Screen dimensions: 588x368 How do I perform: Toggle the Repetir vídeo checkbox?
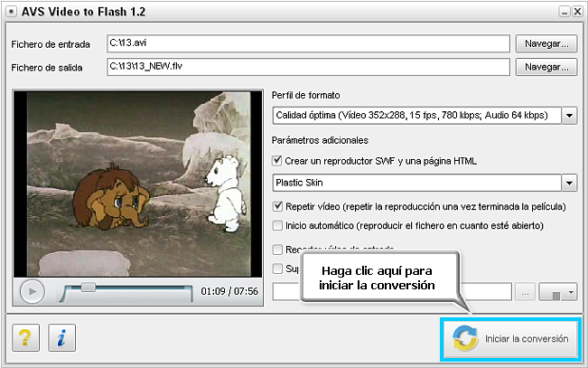[x=277, y=206]
